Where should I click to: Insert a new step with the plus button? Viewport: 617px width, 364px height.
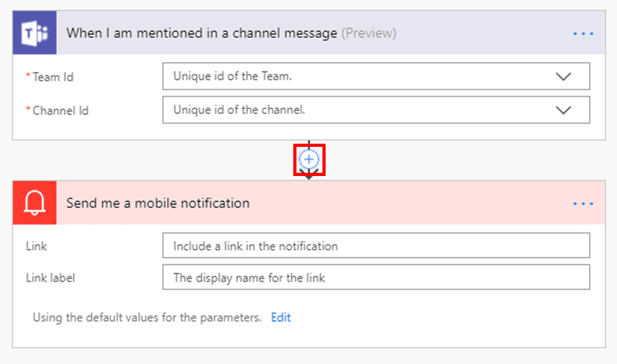(309, 159)
